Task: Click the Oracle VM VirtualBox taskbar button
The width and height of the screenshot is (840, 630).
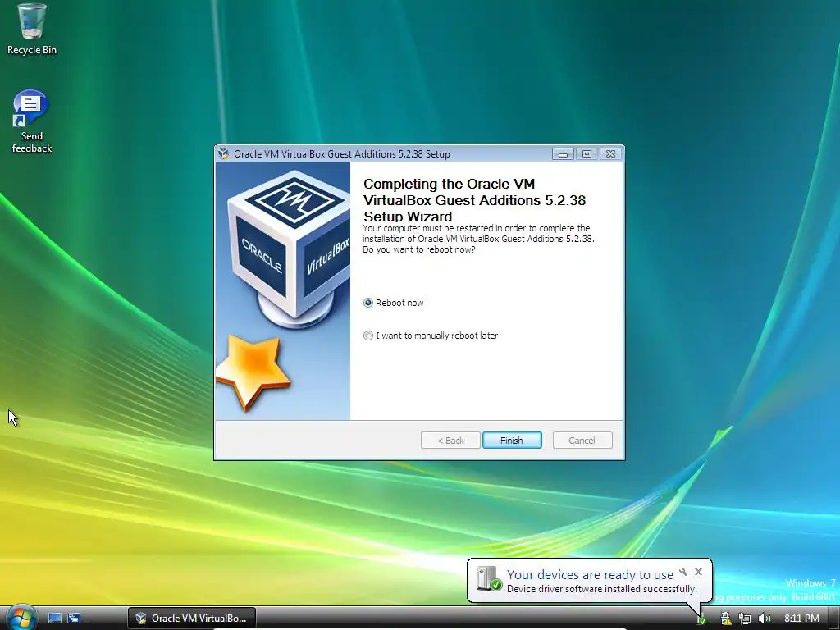Action: pos(192,619)
